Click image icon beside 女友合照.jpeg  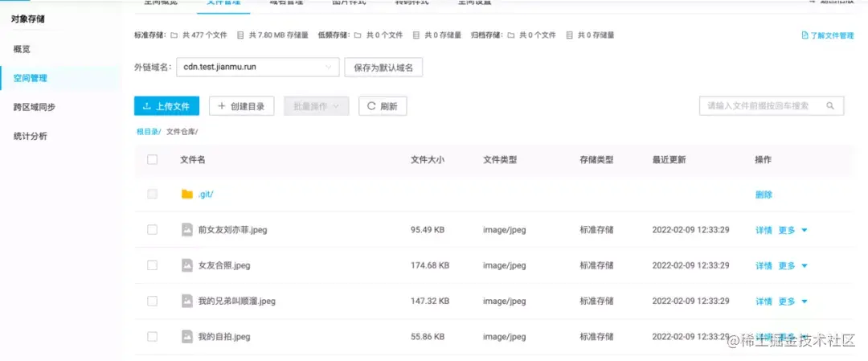[187, 265]
